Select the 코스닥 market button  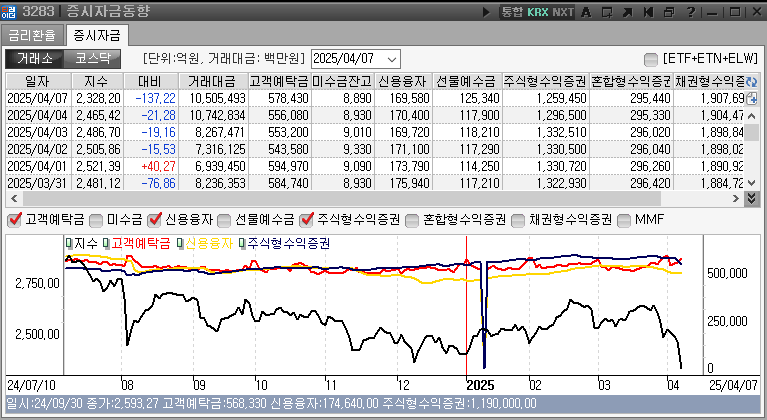(92, 59)
